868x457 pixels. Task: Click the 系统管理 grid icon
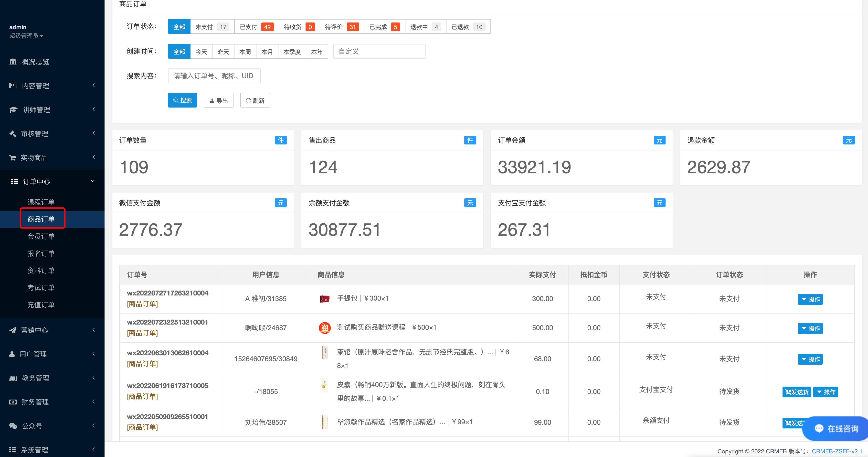[x=12, y=450]
